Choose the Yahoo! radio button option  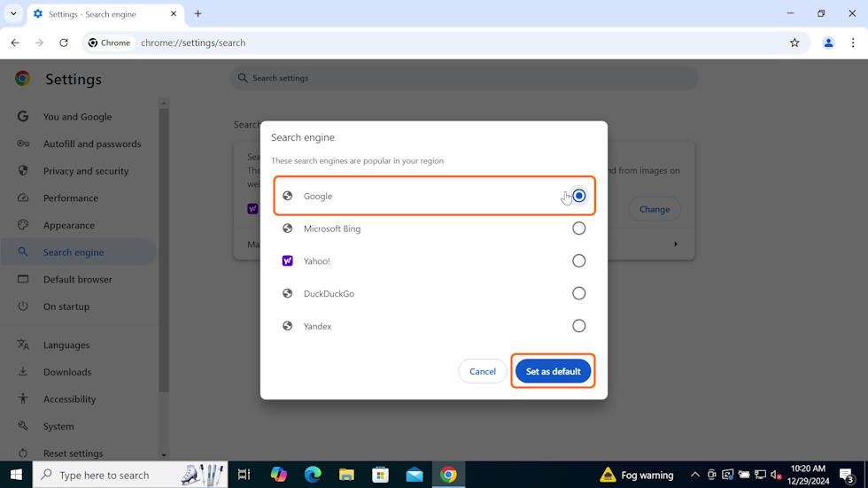coord(578,261)
